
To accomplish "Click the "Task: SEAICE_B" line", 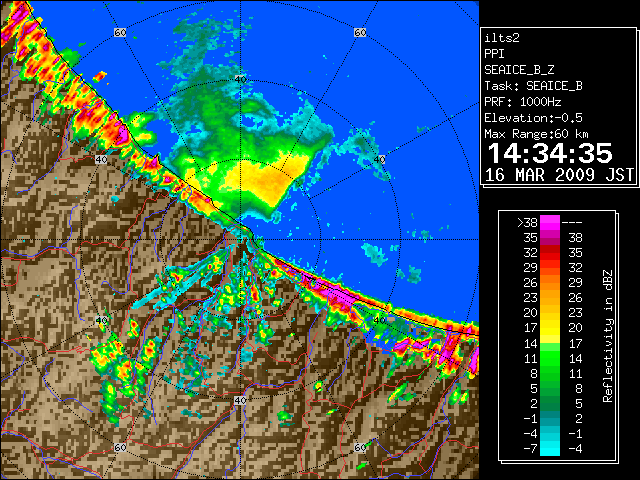I will click(x=533, y=86).
